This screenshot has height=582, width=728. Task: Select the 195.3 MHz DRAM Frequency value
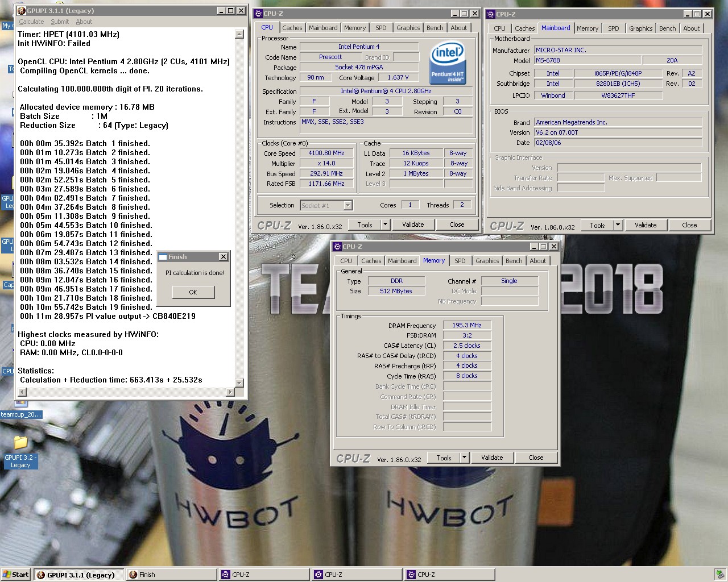tap(467, 325)
